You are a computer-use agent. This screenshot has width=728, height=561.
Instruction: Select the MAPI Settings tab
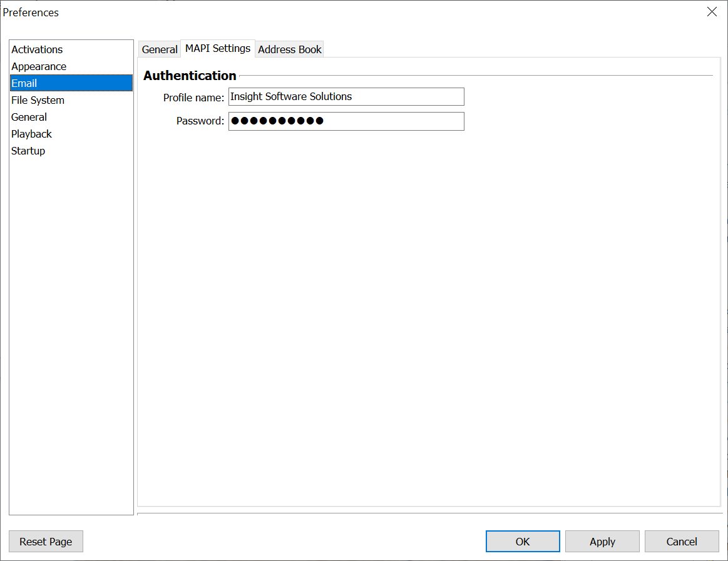(218, 48)
